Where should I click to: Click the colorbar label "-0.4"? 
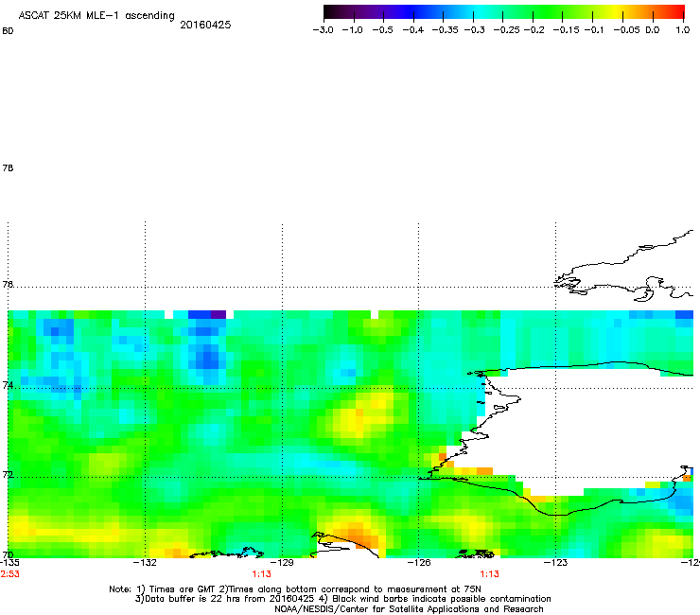pos(413,30)
